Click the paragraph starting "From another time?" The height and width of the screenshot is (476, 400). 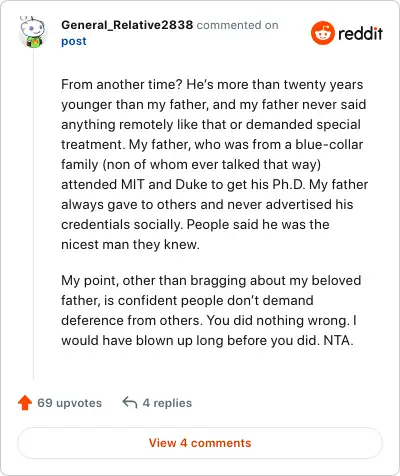pyautogui.click(x=214, y=164)
